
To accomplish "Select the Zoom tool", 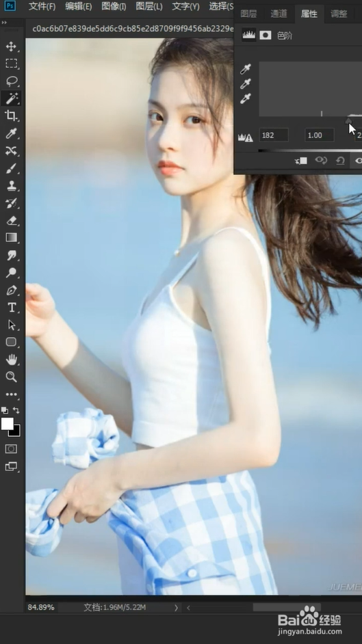I will [x=11, y=377].
